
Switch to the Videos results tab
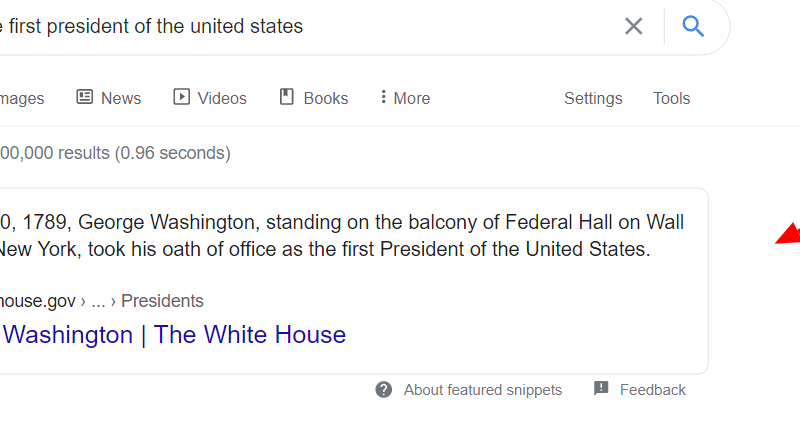[221, 98]
